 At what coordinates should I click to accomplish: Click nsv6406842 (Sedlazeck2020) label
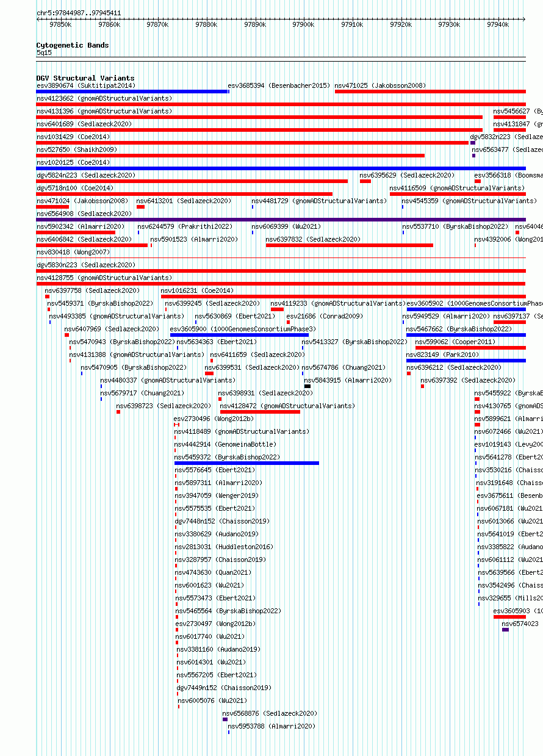pos(84,239)
